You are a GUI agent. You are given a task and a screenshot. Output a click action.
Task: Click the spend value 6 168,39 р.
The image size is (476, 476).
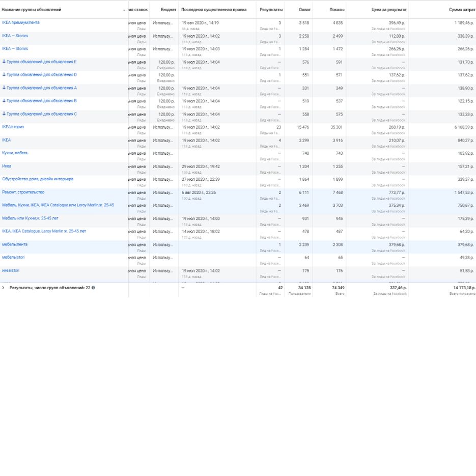tap(464, 127)
